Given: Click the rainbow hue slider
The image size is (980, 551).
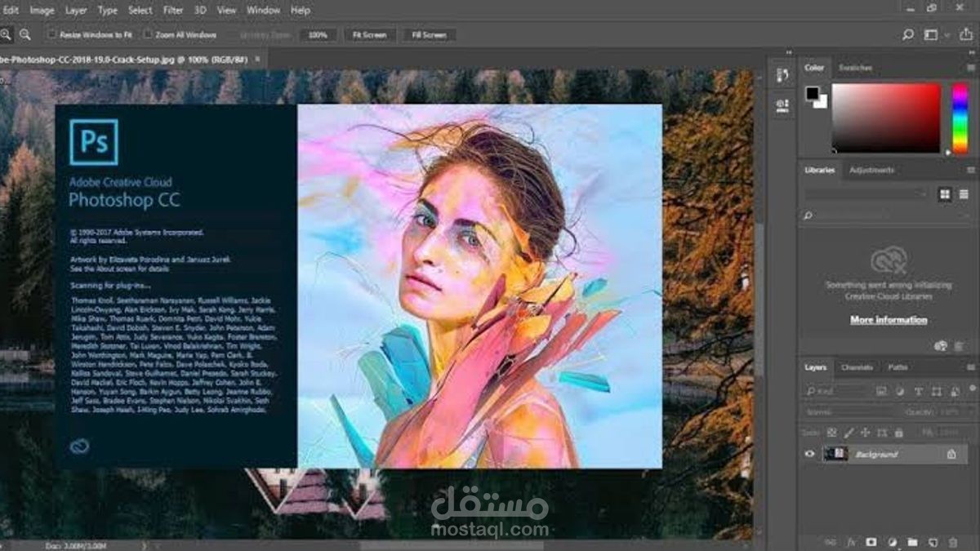Looking at the screenshot, I should click(x=960, y=118).
